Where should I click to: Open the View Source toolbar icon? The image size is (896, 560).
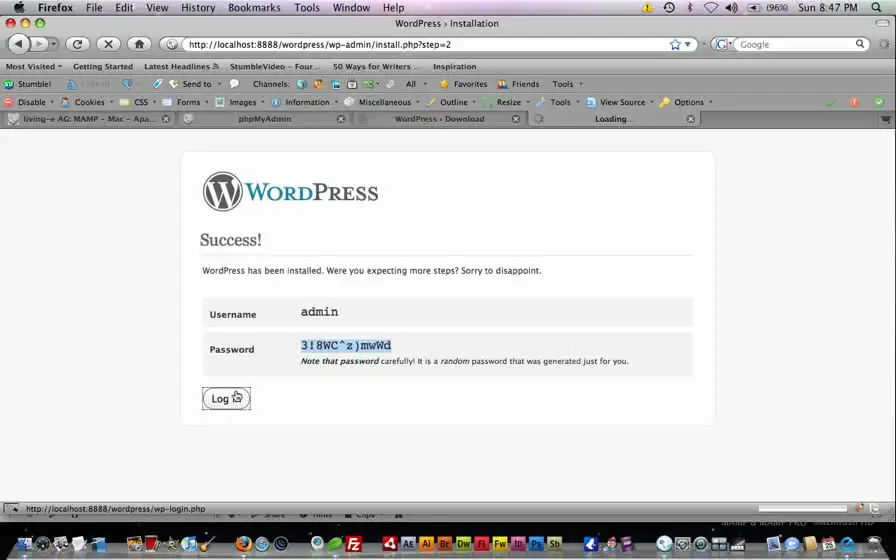click(591, 102)
